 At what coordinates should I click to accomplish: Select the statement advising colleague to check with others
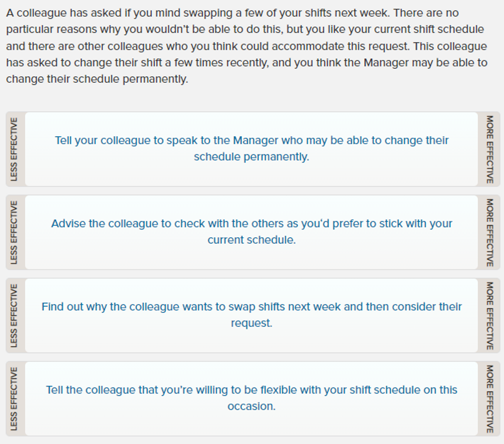point(251,232)
